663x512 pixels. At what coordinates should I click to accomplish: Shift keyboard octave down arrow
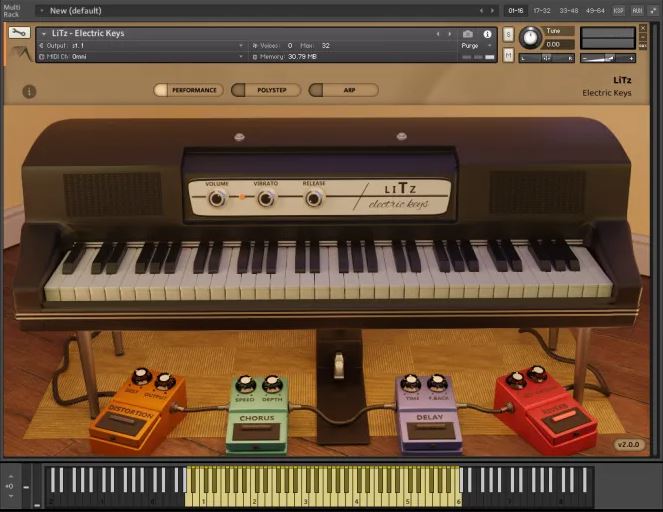pos(11,496)
